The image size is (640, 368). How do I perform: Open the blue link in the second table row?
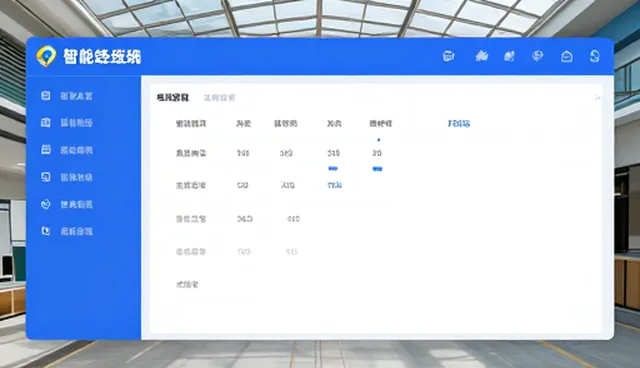click(x=334, y=185)
